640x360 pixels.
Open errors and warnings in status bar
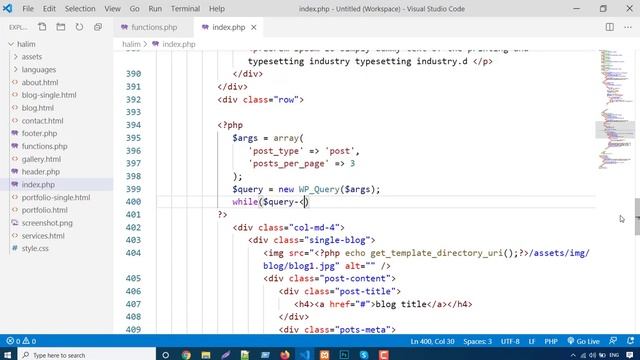pyautogui.click(x=21, y=341)
